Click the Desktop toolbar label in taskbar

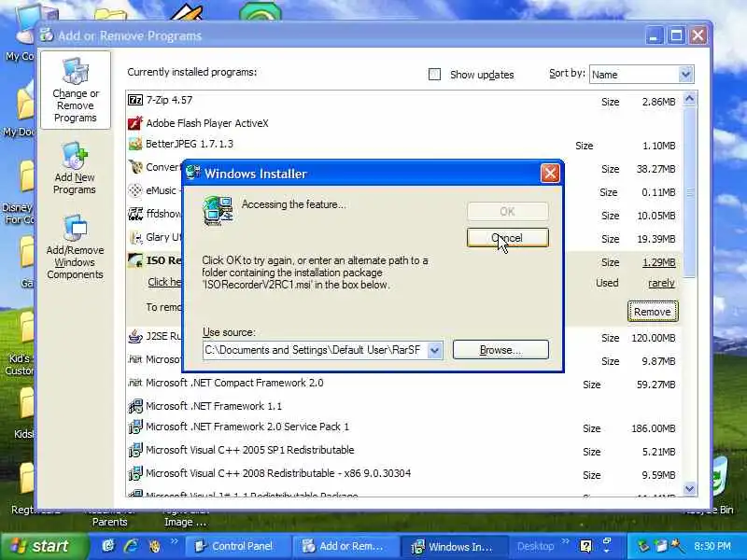[535, 546]
